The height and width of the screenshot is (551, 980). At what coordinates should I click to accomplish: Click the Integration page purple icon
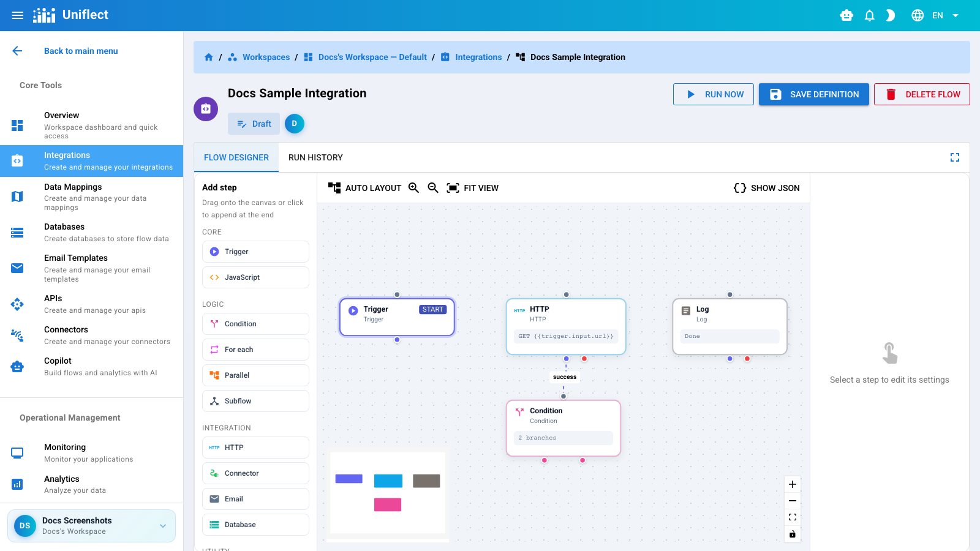tap(206, 109)
